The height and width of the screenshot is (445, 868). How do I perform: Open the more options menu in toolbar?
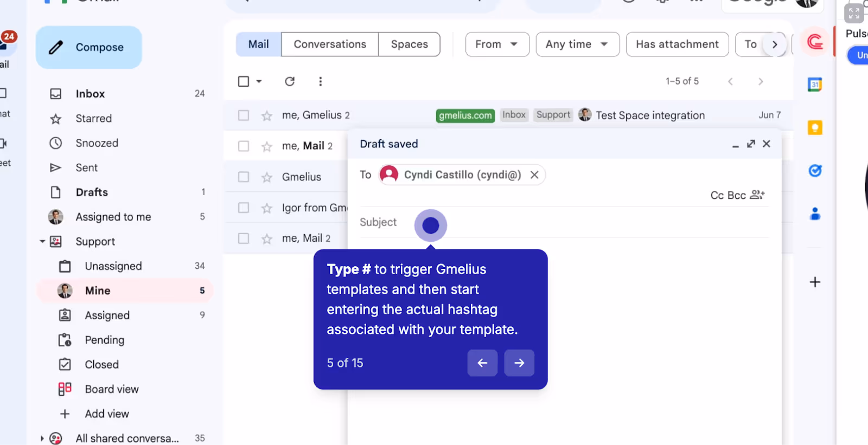321,81
